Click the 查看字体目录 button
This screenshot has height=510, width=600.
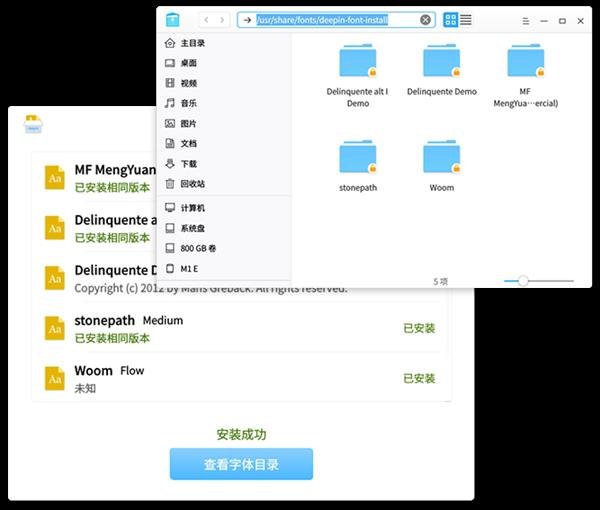pos(241,464)
